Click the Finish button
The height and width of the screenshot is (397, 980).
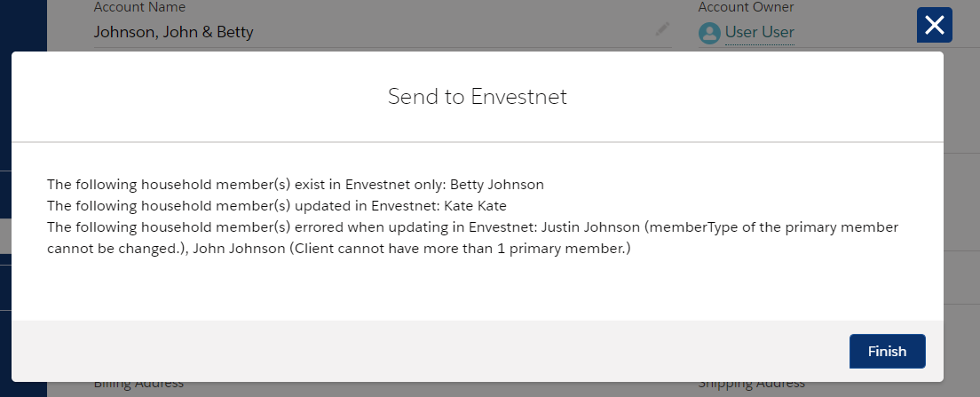click(887, 352)
